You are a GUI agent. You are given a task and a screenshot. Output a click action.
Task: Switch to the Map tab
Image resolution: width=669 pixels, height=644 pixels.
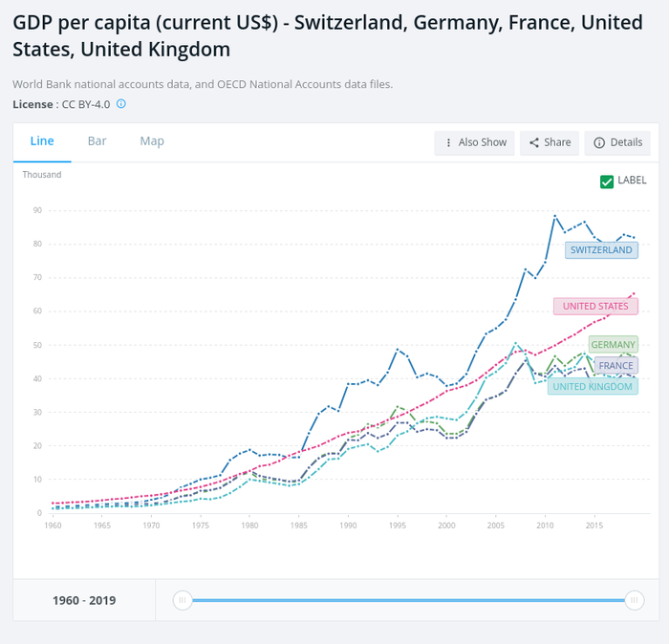click(x=152, y=141)
